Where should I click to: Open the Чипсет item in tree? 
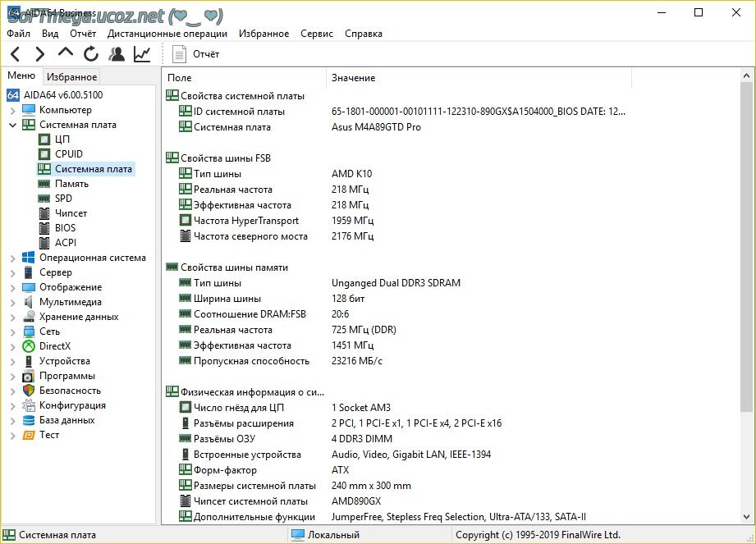(71, 213)
